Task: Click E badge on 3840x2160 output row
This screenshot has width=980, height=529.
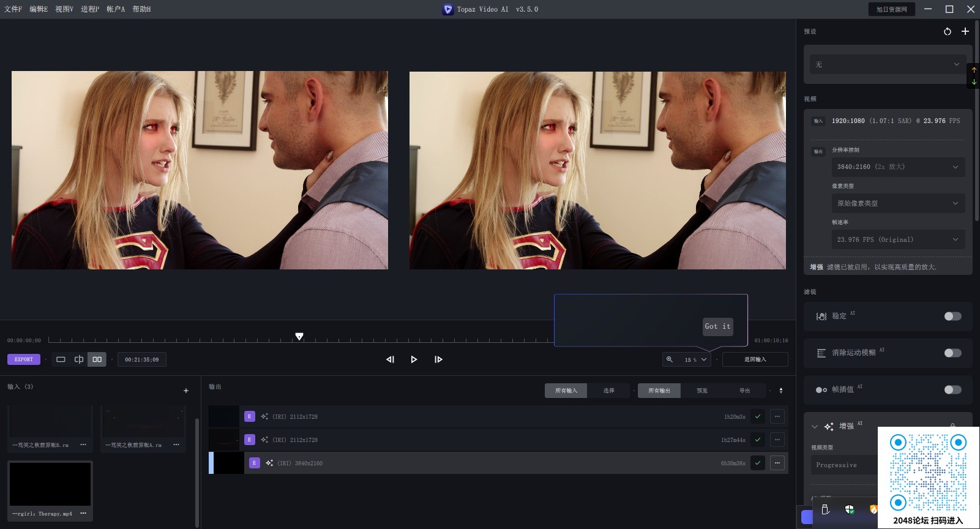Action: click(254, 463)
